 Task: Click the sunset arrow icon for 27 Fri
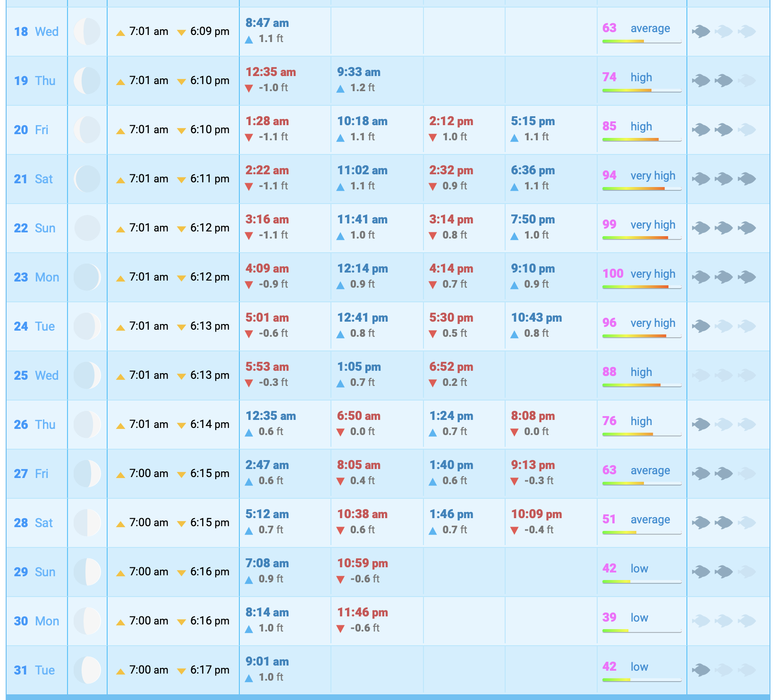181,475
